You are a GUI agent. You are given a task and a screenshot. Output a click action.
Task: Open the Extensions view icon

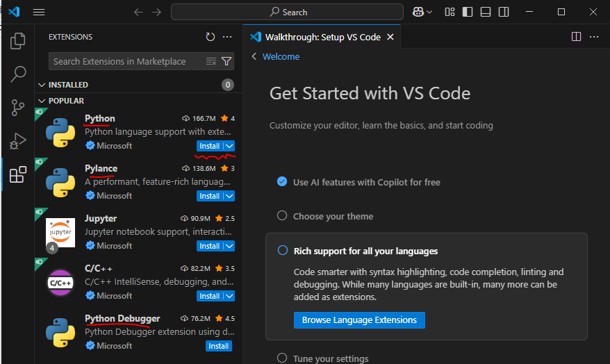(18, 174)
